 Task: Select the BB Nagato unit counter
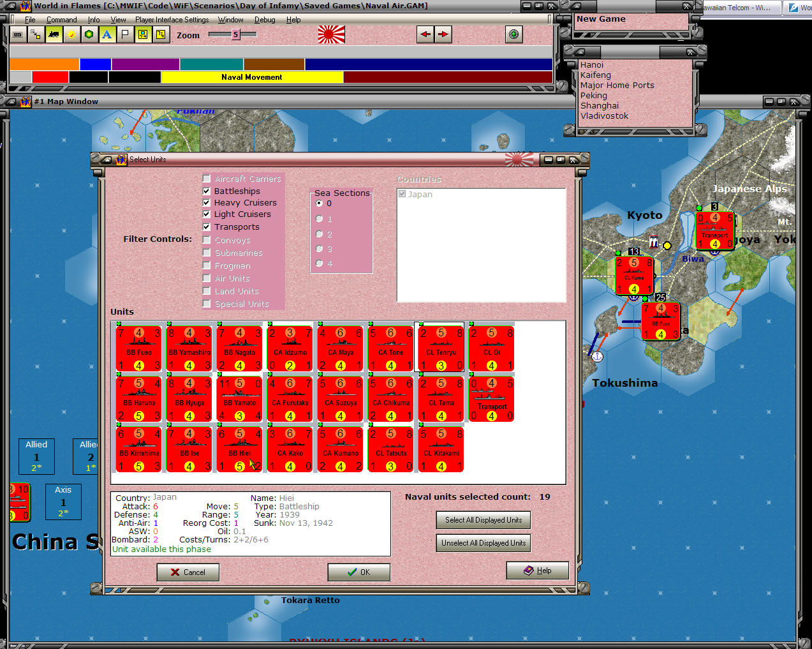240,348
